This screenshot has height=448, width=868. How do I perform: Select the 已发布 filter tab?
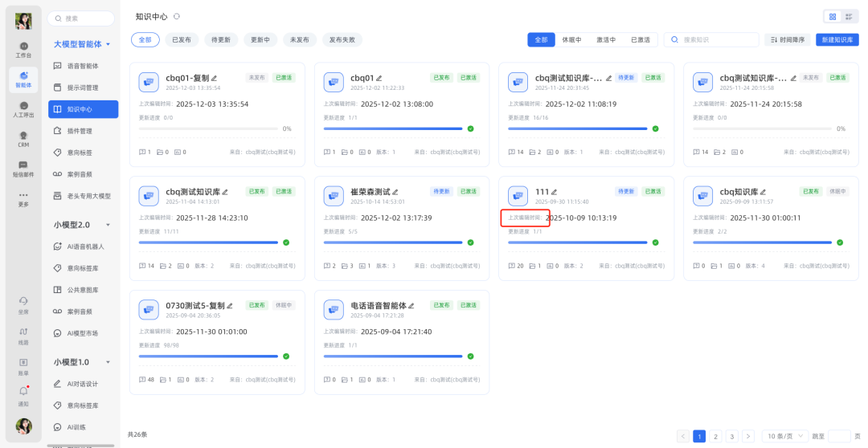[182, 39]
